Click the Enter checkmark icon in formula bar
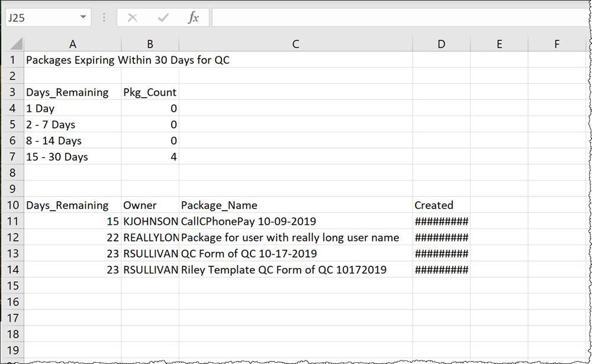This screenshot has height=364, width=592. 163,18
